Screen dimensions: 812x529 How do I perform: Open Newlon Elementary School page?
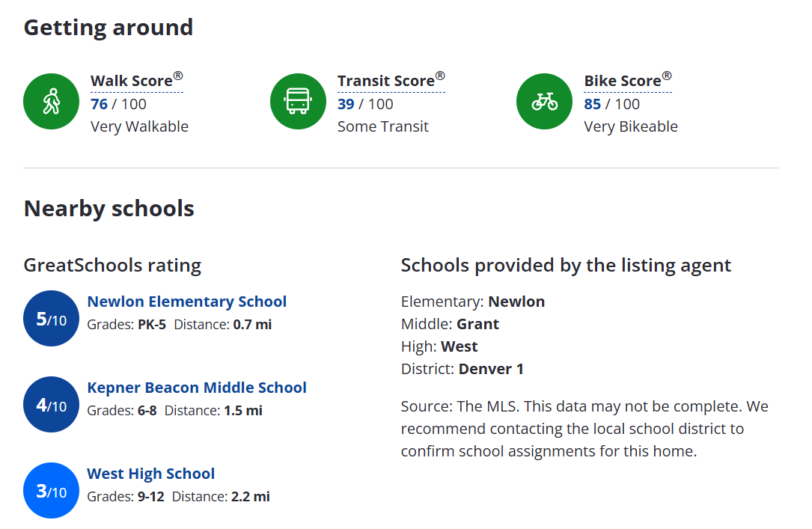pos(187,302)
